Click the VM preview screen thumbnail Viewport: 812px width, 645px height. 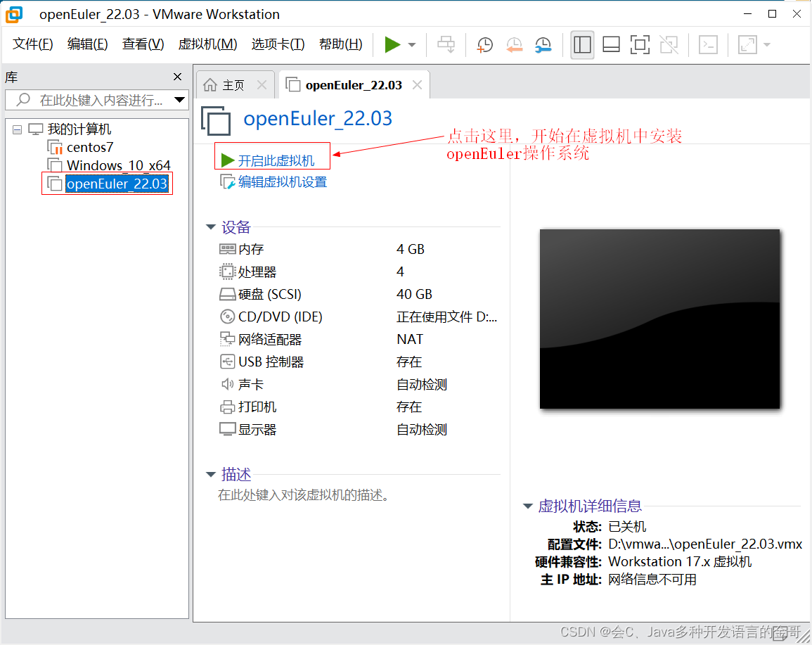[x=659, y=318]
